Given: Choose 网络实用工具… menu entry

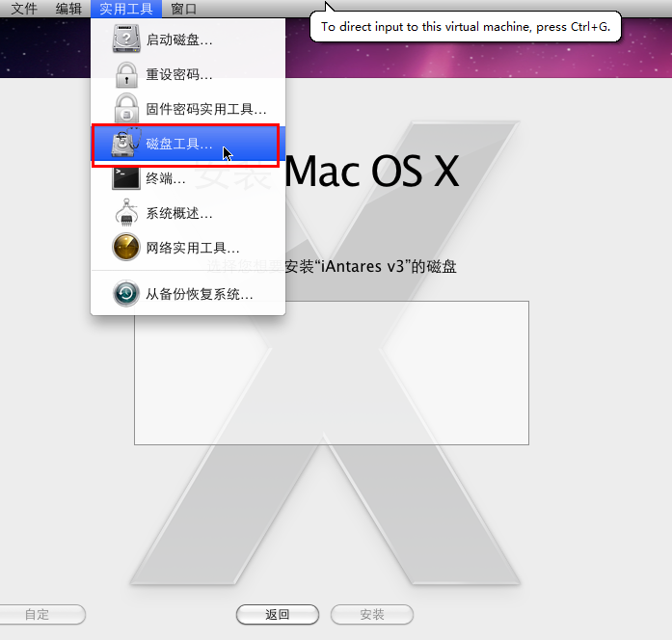Looking at the screenshot, I should point(188,248).
